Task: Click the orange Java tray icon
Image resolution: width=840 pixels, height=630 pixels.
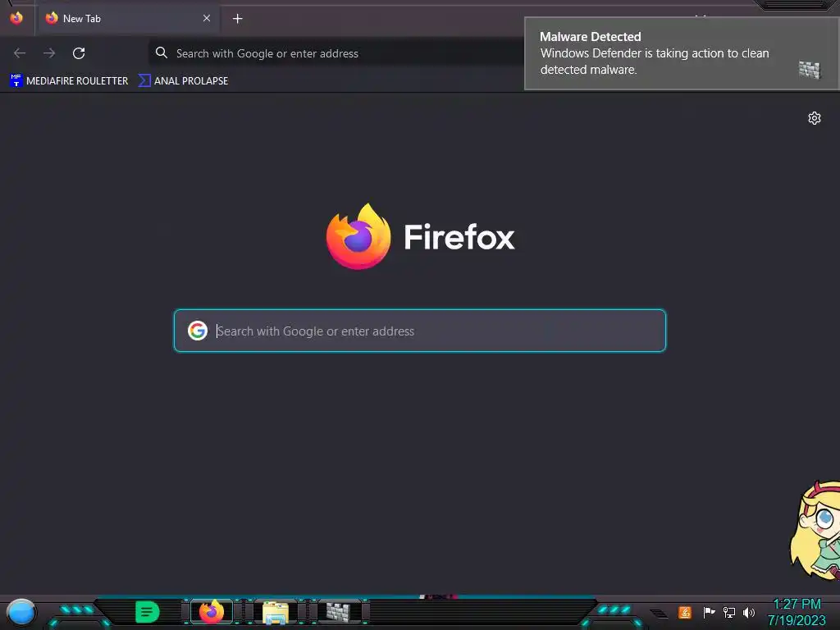Action: tap(685, 612)
